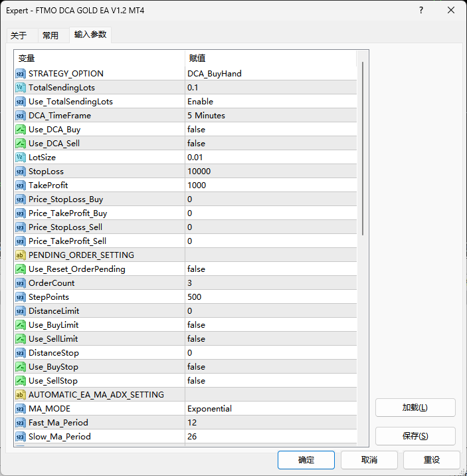Click the STRATEGY_OPTION integer type icon
This screenshot has height=476, width=467.
[21, 74]
